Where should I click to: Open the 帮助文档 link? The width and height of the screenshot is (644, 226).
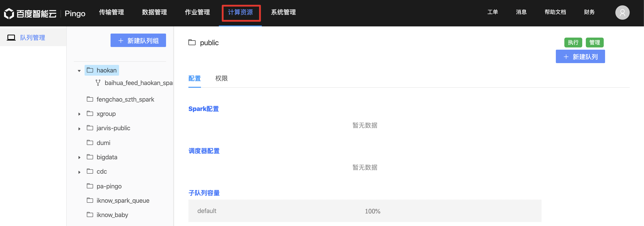[555, 12]
